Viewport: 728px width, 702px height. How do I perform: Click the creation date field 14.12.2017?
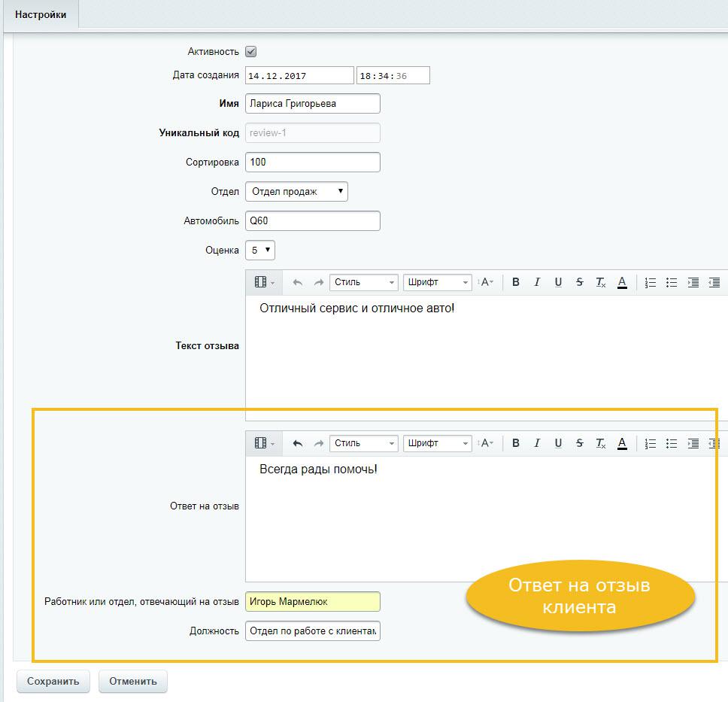pos(299,76)
